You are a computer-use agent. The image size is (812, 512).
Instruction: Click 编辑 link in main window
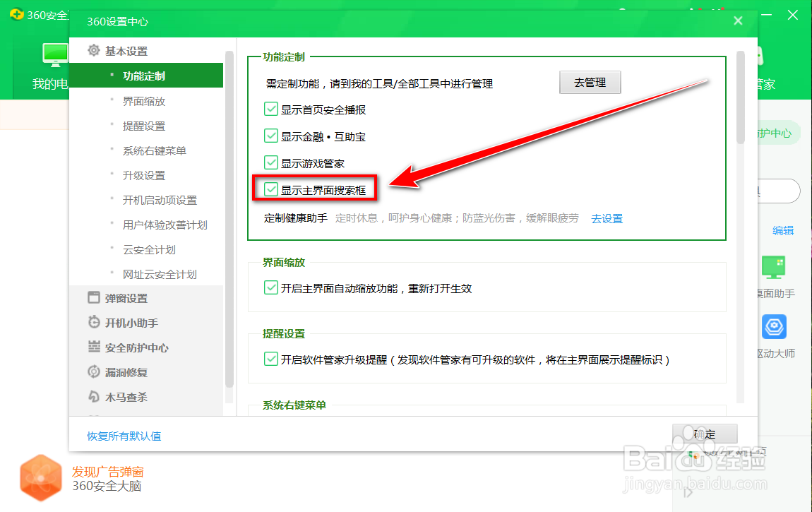click(x=783, y=230)
